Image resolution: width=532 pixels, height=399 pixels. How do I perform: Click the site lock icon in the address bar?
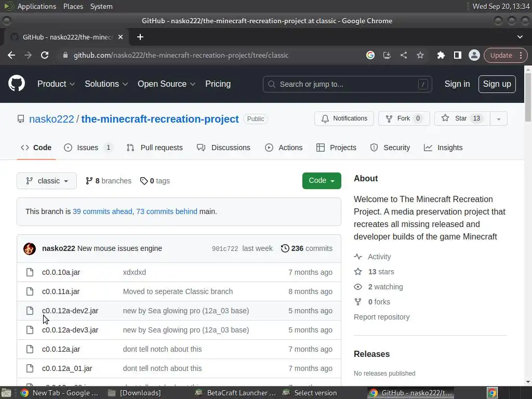point(65,55)
